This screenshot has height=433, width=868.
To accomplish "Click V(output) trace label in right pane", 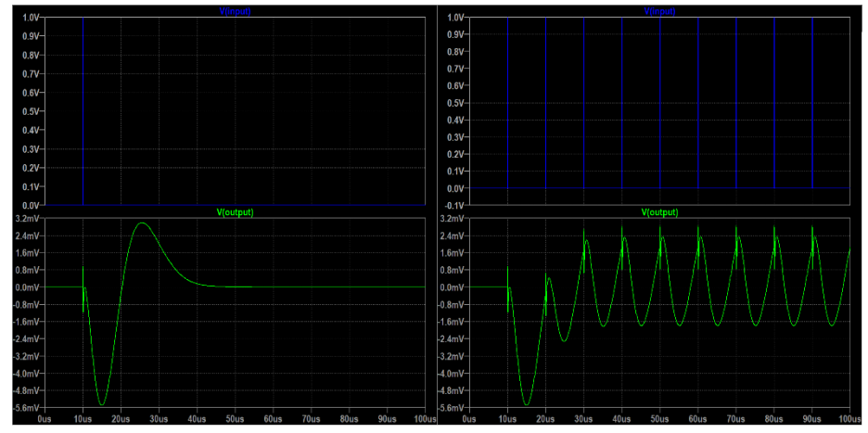I will point(660,212).
